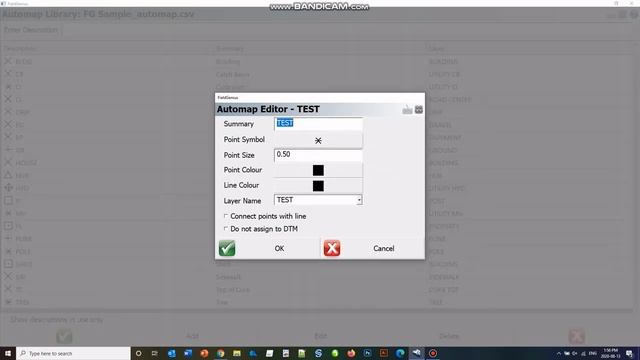Open the Point Symbol asterisk picker
The width and height of the screenshot is (640, 360).
(318, 140)
